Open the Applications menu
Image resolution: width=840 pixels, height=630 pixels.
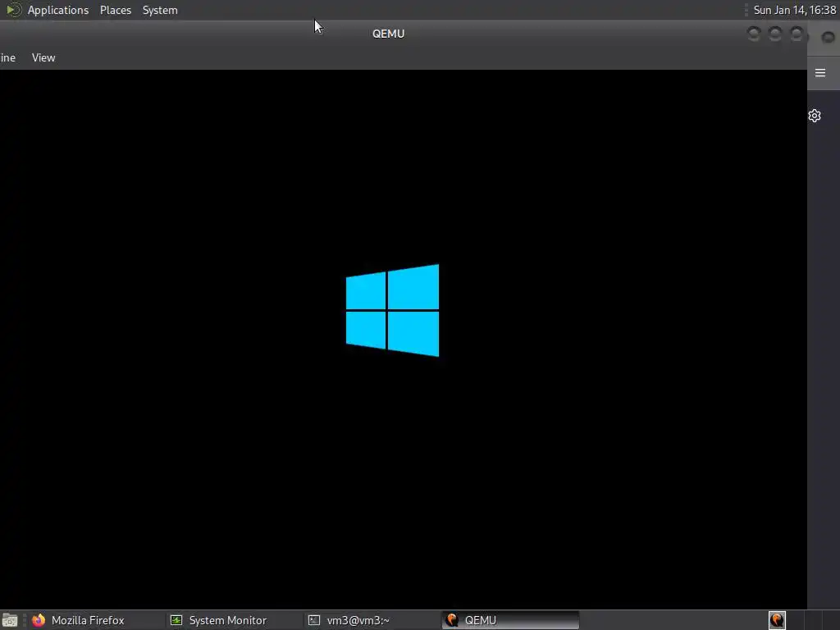(58, 10)
